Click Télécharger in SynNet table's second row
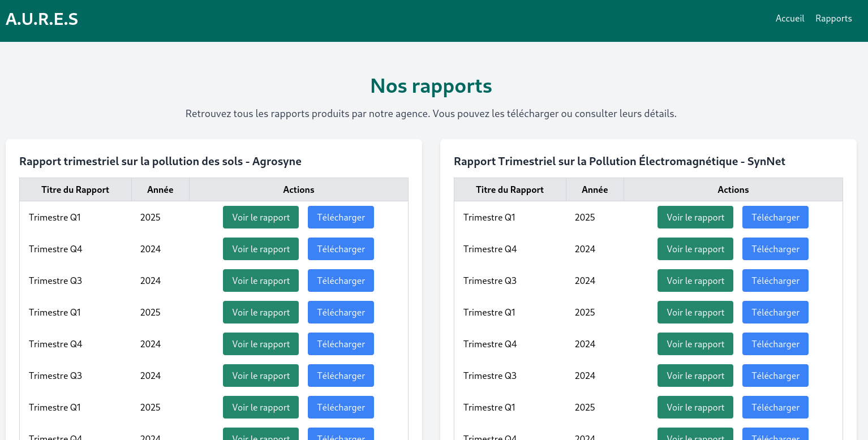The height and width of the screenshot is (440, 868). tap(775, 249)
